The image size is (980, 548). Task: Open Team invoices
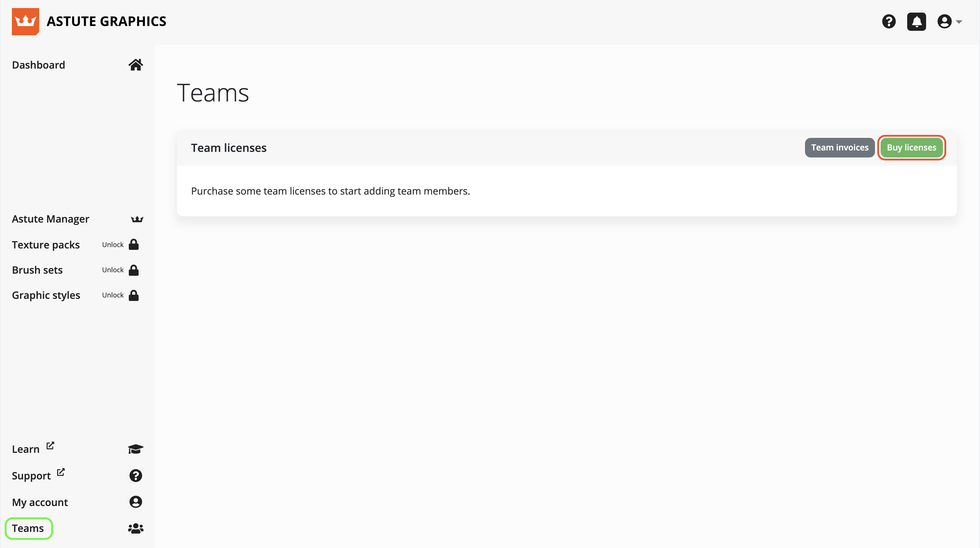click(x=839, y=148)
